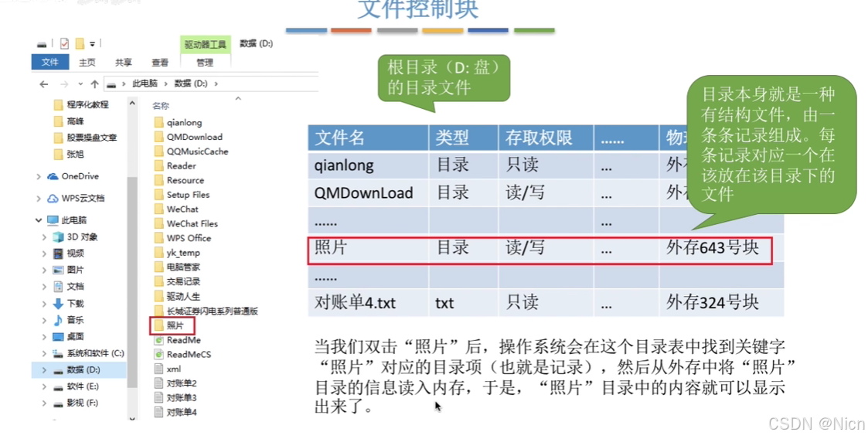Click the navigation pane scrollbar down arrow
Viewport: 868px width, 439px height.
coord(131,418)
